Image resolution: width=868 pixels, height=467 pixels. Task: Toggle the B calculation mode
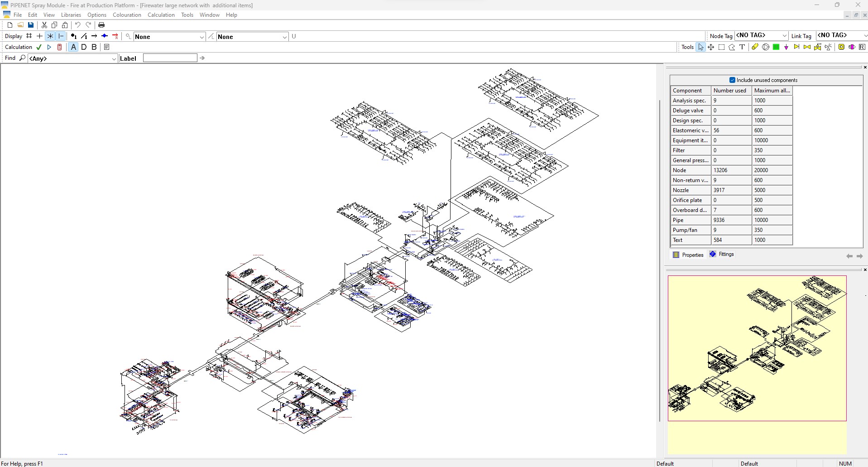94,47
